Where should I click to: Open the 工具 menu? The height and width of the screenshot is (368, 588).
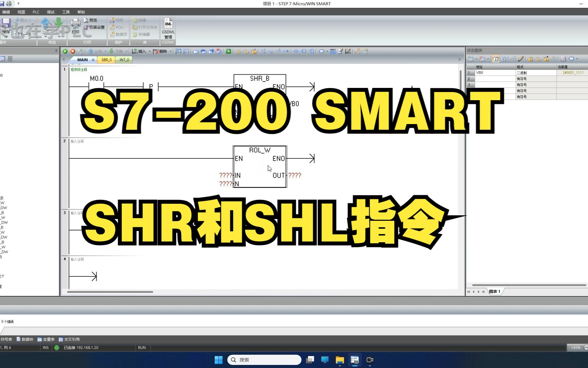(66, 12)
